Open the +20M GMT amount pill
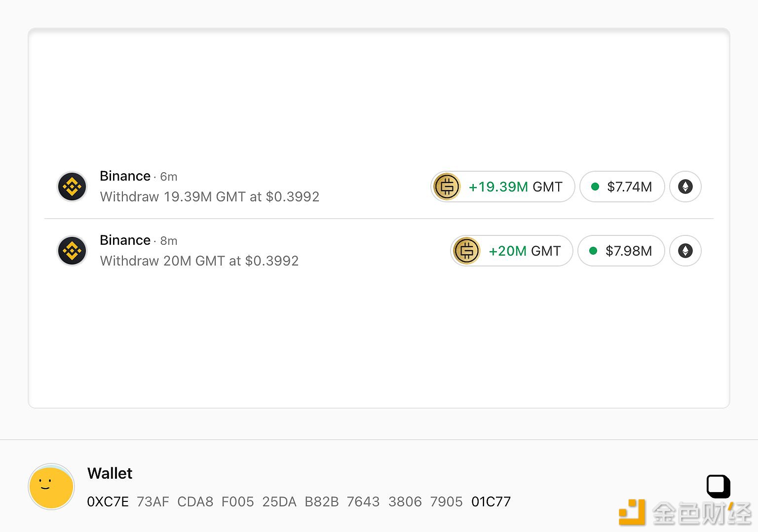The width and height of the screenshot is (758, 532). [524, 251]
